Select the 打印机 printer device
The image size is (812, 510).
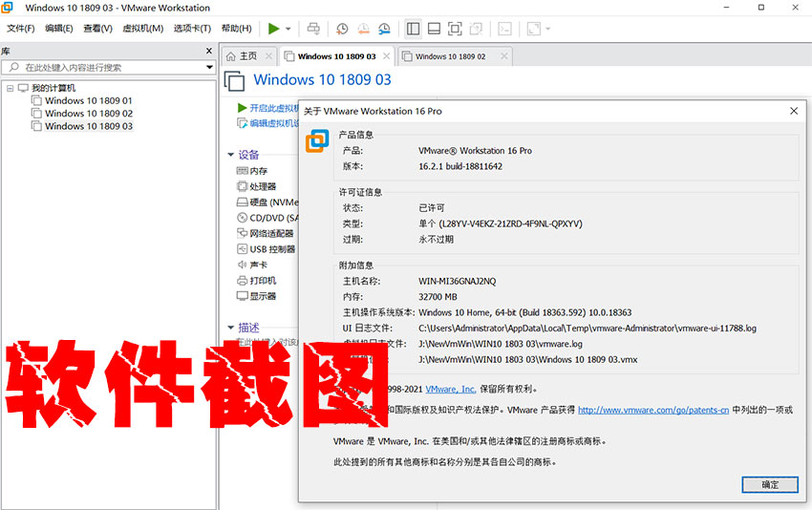pos(263,281)
